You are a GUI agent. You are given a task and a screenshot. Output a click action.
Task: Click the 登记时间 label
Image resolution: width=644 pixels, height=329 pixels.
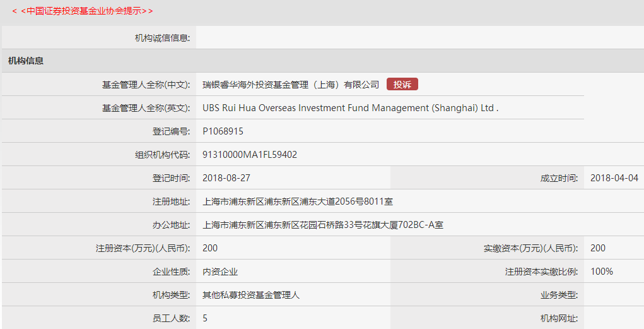point(172,178)
